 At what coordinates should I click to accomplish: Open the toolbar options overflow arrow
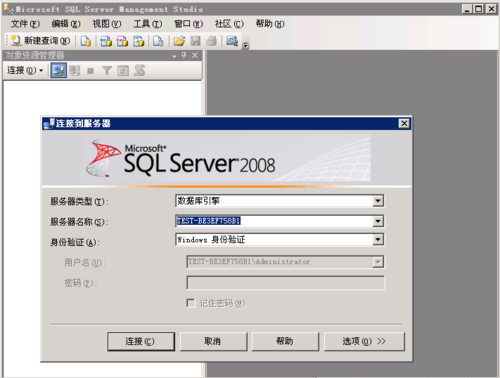click(x=246, y=44)
